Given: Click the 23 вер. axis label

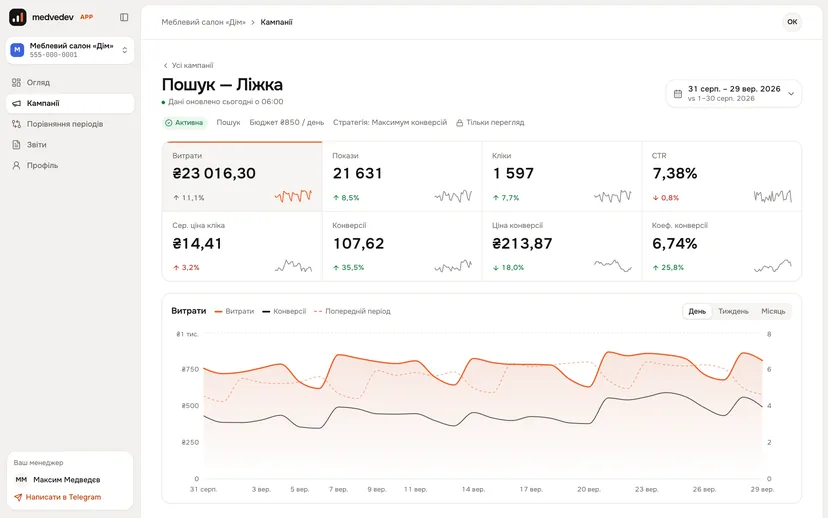Looking at the screenshot, I should [646, 489].
